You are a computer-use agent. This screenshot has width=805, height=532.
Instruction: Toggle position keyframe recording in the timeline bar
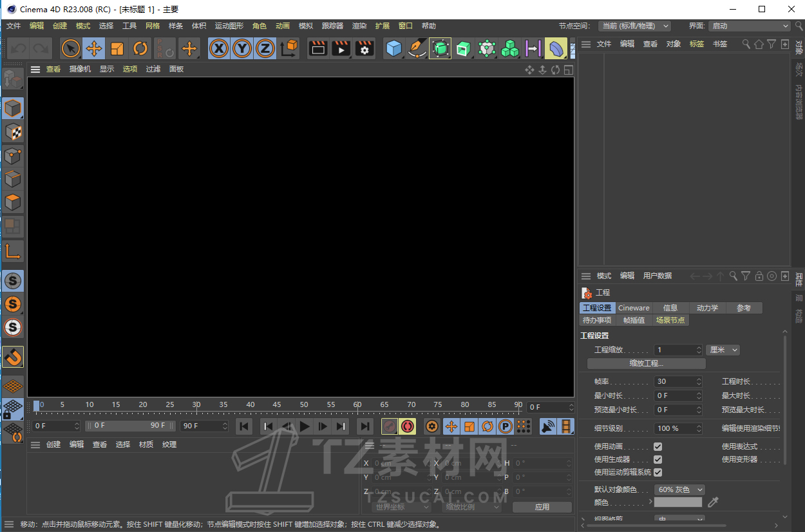[x=451, y=426]
